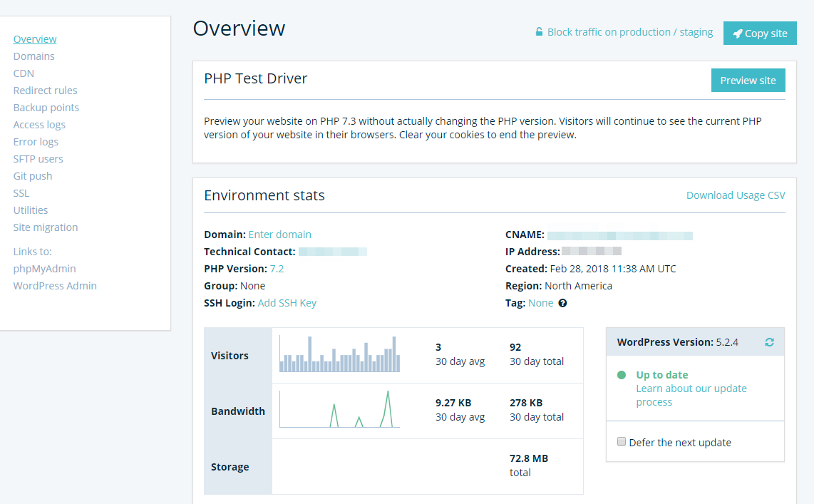Select Redirect rules in sidebar
The height and width of the screenshot is (504, 814).
pyautogui.click(x=45, y=91)
